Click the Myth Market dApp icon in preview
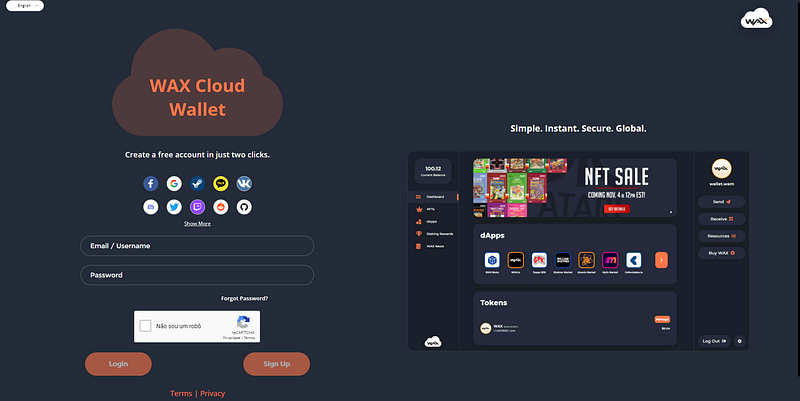The height and width of the screenshot is (401, 800). 610,260
